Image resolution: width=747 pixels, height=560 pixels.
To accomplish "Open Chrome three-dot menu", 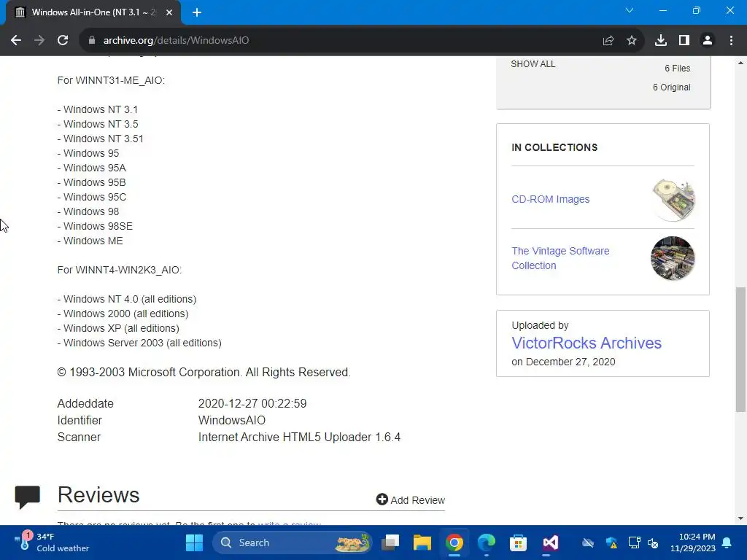I will tap(731, 41).
